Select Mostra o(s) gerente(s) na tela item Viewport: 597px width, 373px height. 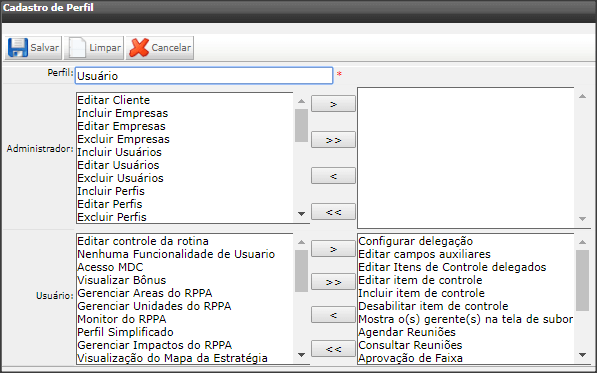tap(466, 319)
